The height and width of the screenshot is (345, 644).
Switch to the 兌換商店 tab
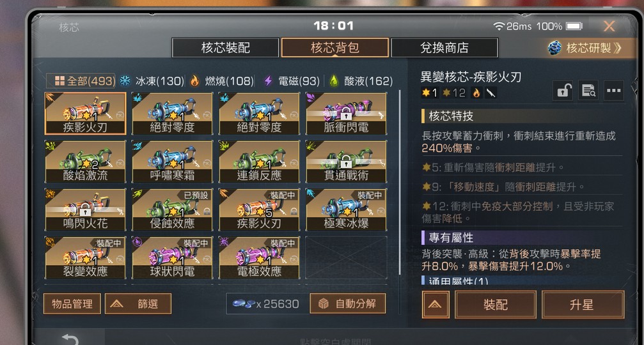click(x=444, y=48)
